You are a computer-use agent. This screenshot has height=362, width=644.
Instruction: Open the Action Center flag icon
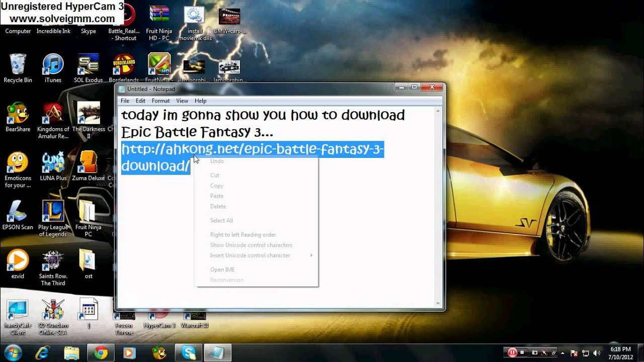575,352
